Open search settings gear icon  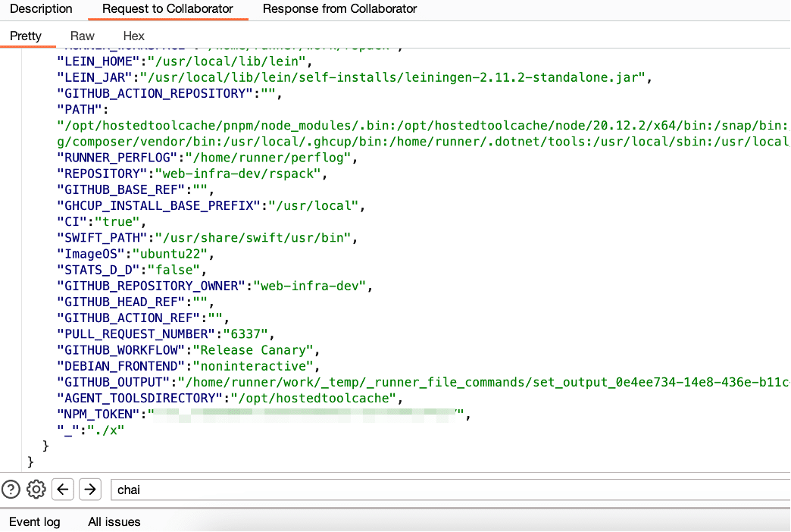(36, 489)
